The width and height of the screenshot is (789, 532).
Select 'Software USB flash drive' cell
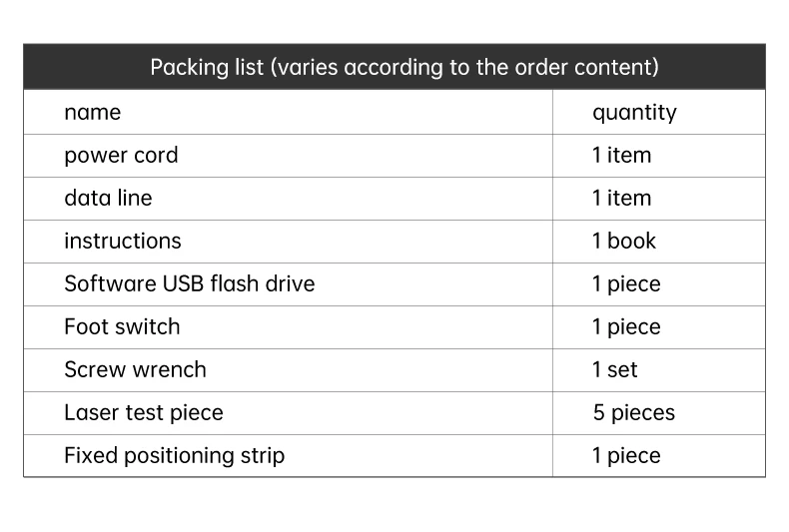coord(189,284)
